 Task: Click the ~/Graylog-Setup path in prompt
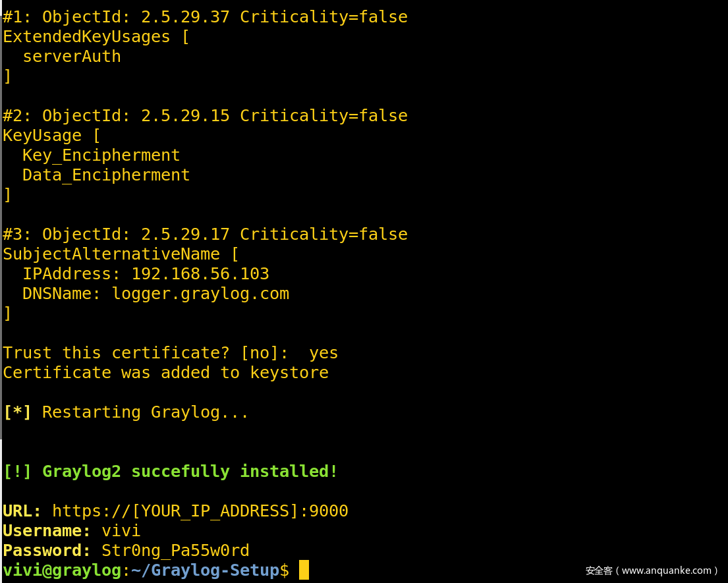click(x=205, y=570)
